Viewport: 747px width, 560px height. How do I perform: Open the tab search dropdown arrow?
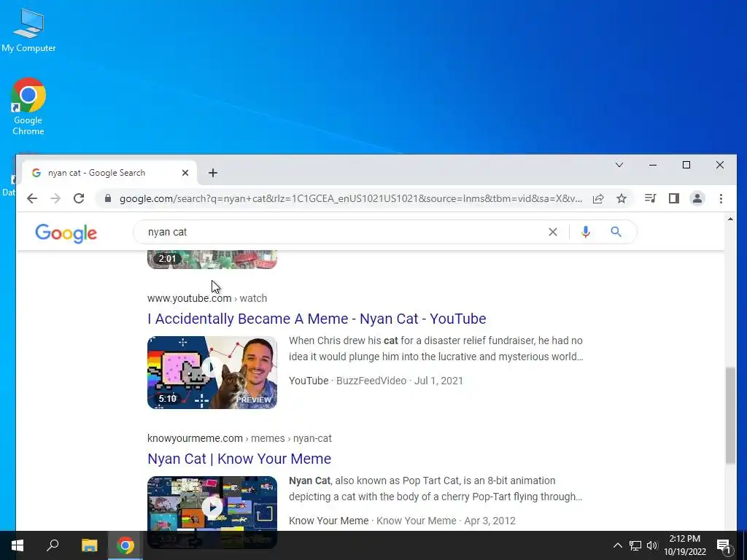tap(619, 165)
